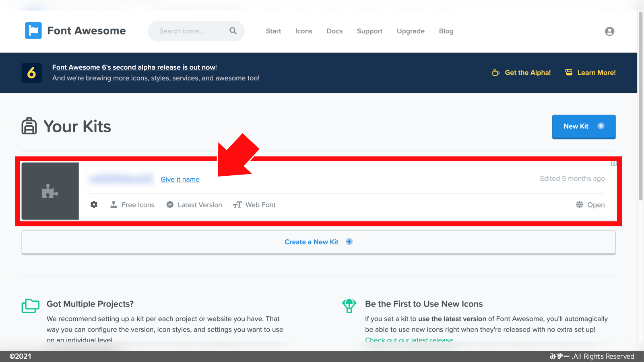Click the coffee pot icon beside Learn More
The height and width of the screenshot is (362, 644).
tap(569, 72)
